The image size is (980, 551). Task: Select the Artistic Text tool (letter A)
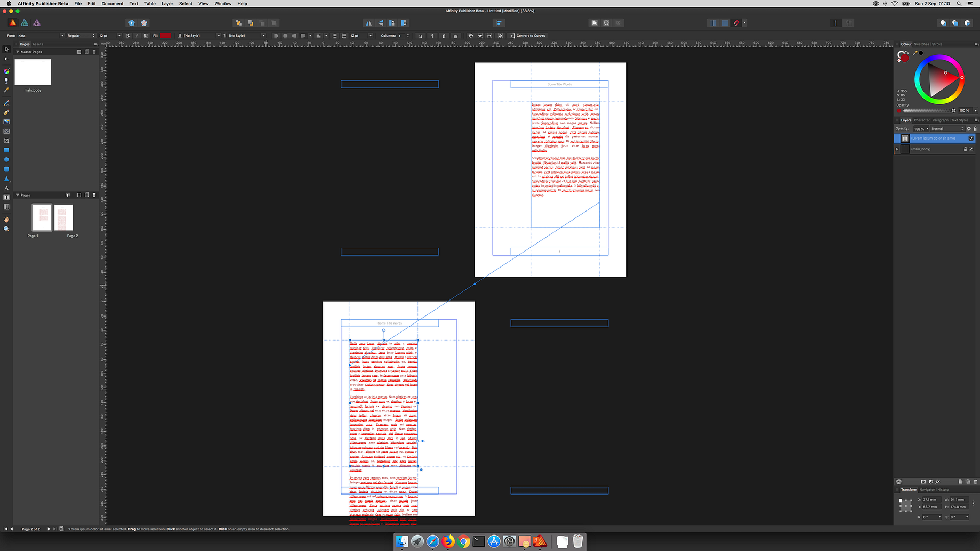click(x=6, y=188)
